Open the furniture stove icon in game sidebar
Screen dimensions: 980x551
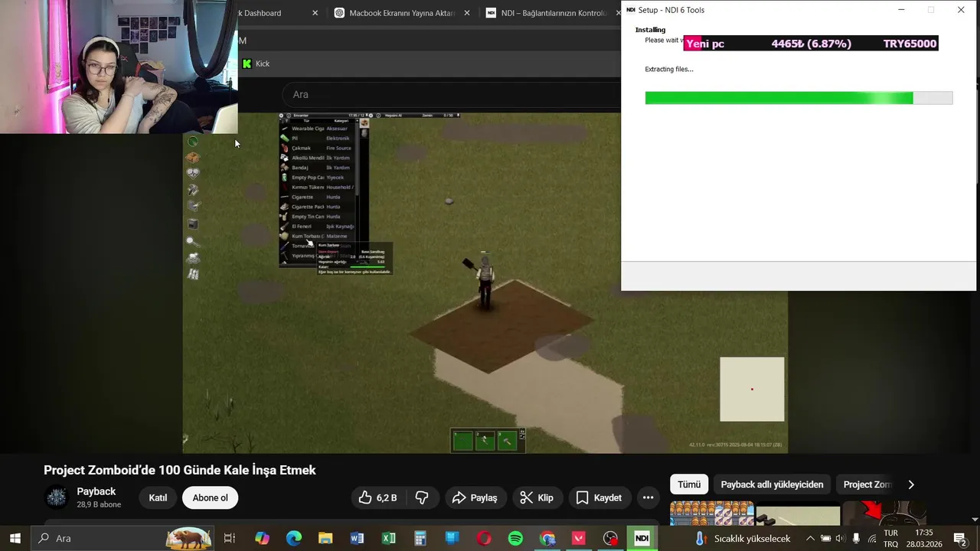pos(193,224)
